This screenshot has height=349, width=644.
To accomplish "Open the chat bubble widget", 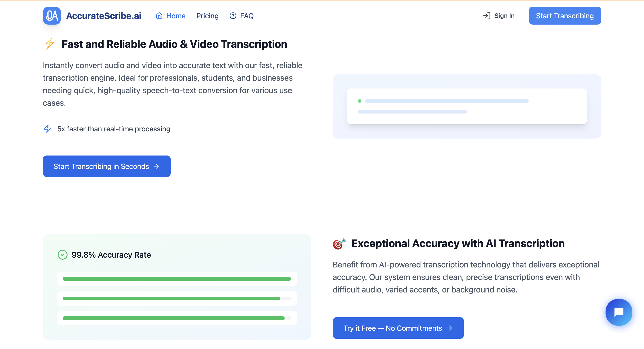I will 619,312.
